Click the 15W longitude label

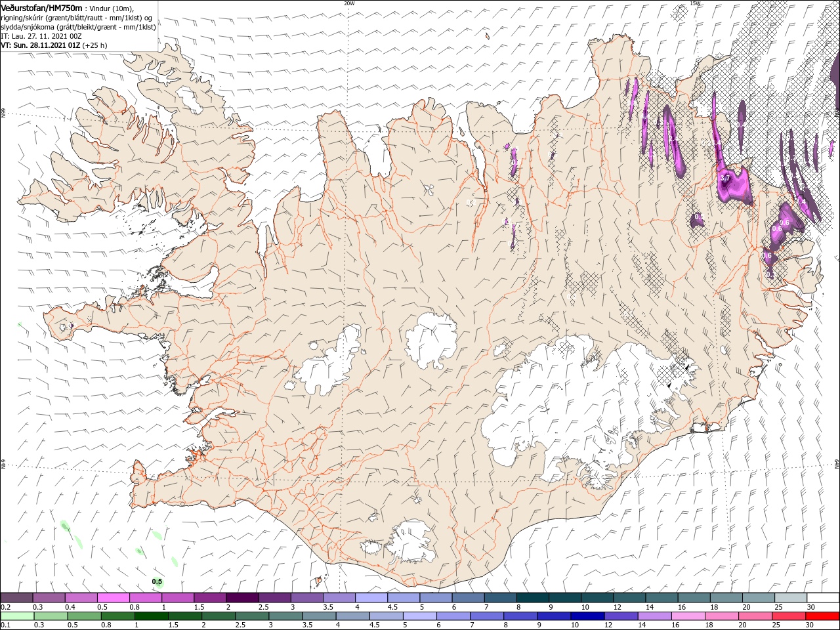[x=695, y=3]
